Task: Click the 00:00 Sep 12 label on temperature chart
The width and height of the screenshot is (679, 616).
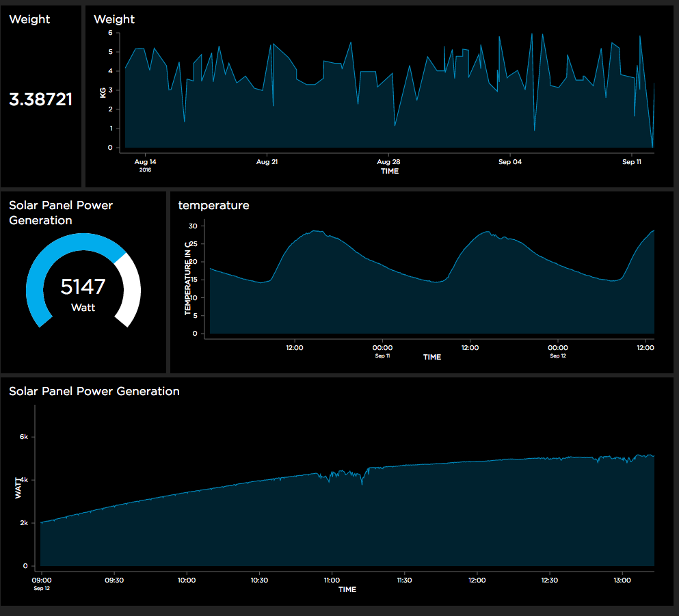Action: pyautogui.click(x=558, y=351)
